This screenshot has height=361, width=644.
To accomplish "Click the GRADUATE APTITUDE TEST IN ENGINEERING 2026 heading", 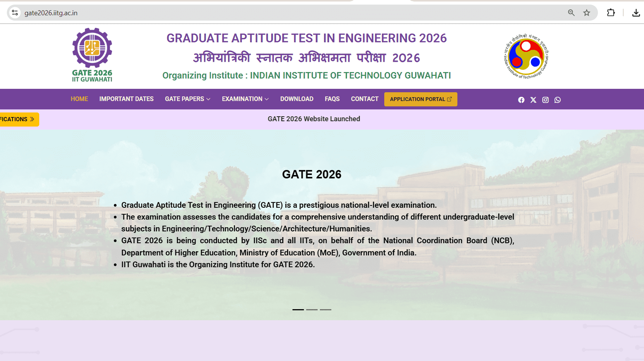I will (x=307, y=38).
